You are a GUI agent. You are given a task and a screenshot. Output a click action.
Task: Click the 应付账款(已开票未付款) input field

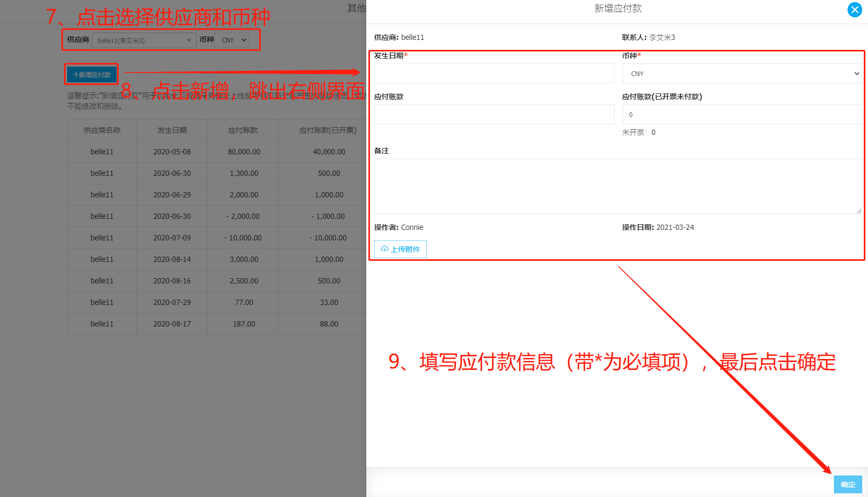[742, 114]
